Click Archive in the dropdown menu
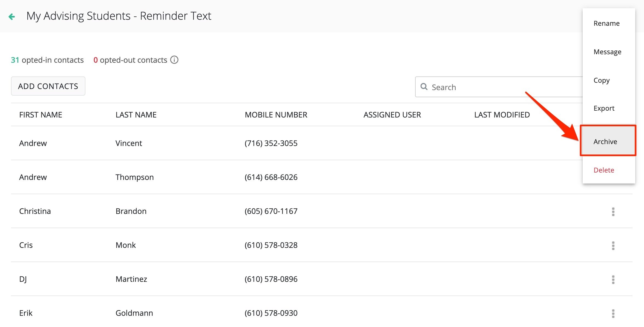 pos(605,142)
